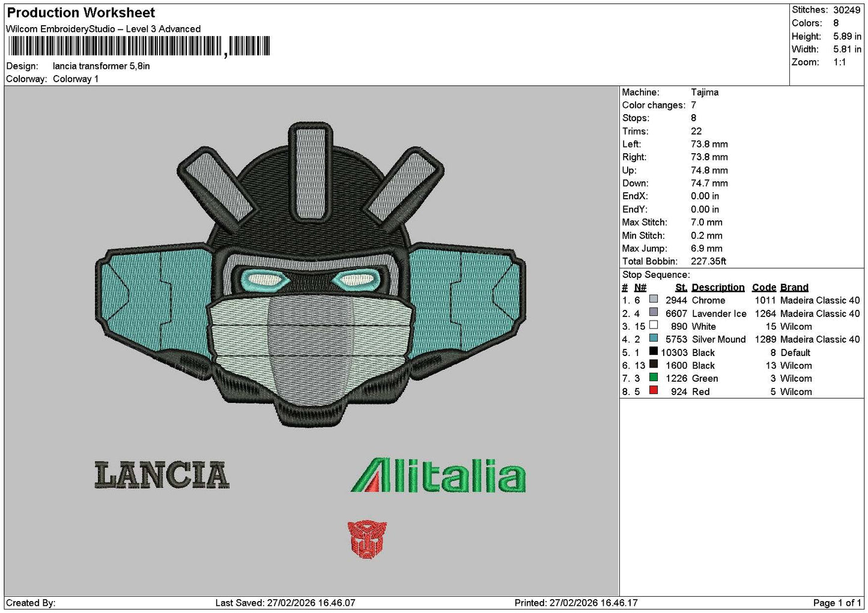The width and height of the screenshot is (868, 613).
Task: Click the Green color swatch
Action: [x=654, y=377]
